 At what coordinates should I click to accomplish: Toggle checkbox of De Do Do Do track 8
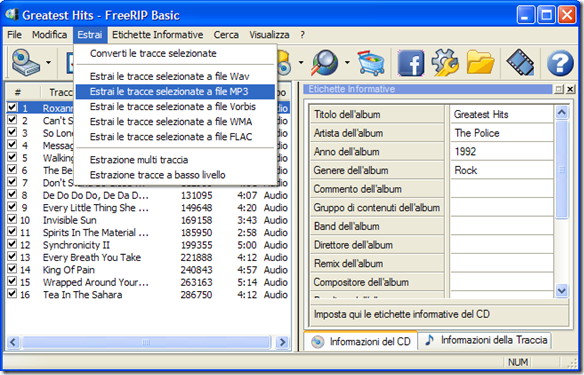pos(12,195)
